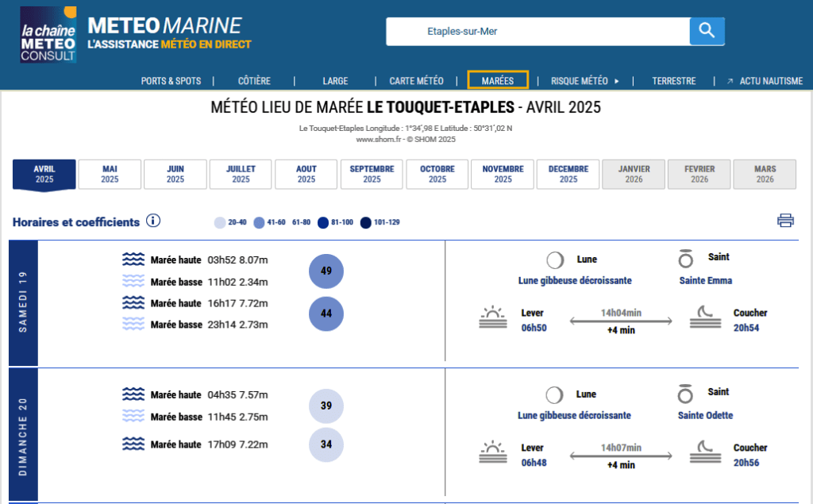Click the sunrise icon for Samedi 19

click(x=493, y=319)
